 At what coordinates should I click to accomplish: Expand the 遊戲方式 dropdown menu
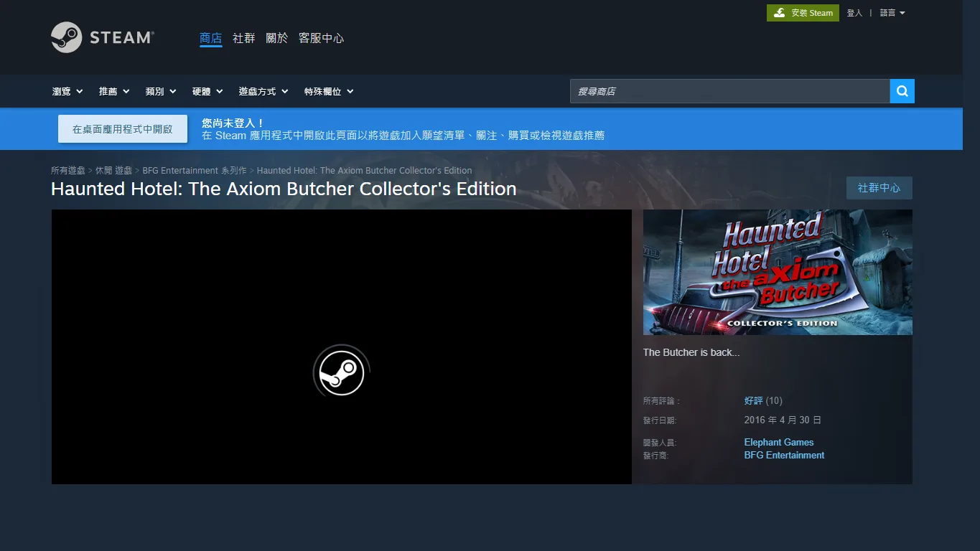pos(263,91)
